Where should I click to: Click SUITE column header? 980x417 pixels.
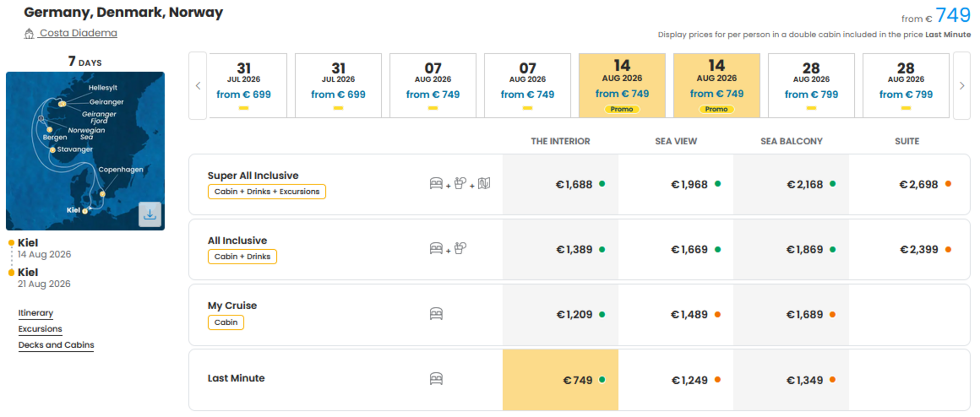coord(907,141)
